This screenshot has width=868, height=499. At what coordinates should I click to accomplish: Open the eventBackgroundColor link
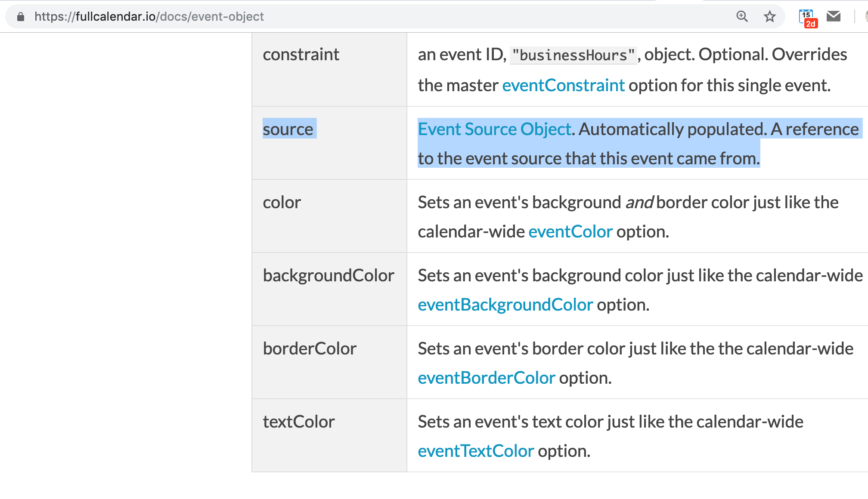coord(505,305)
